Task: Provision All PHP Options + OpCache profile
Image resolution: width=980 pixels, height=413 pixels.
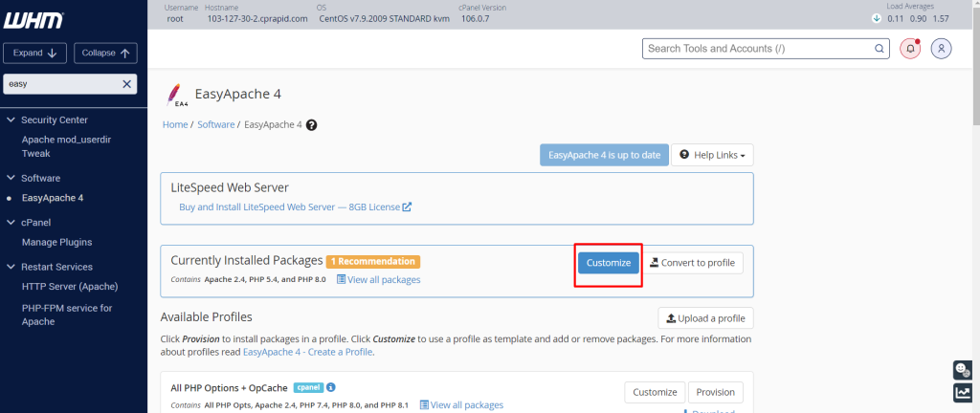Action: pos(716,392)
